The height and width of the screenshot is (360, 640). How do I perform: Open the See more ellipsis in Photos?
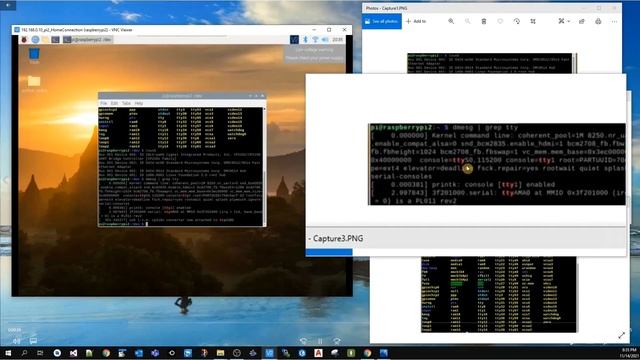(x=614, y=21)
